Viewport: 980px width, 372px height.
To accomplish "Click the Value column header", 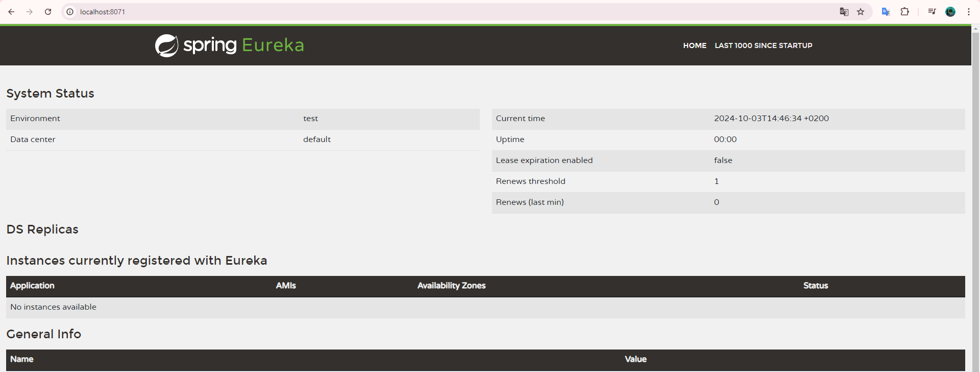I will pos(635,359).
